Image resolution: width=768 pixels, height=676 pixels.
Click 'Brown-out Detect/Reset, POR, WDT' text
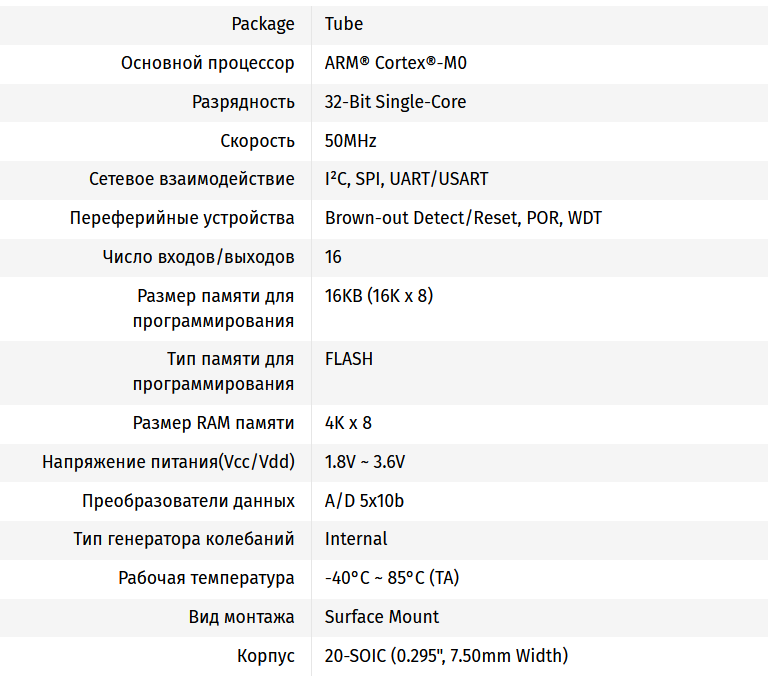[463, 218]
